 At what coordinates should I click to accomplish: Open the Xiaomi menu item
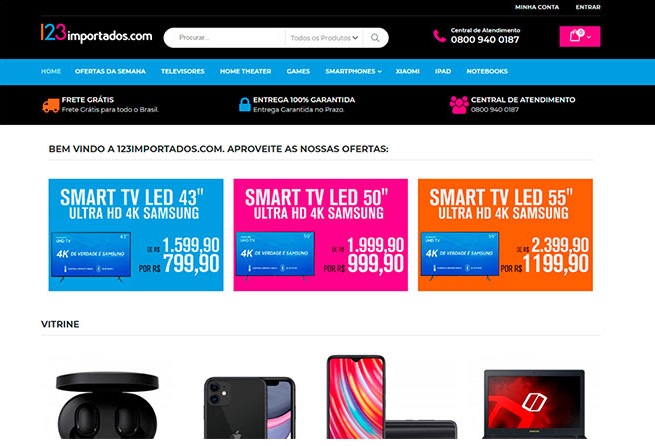[x=407, y=71]
